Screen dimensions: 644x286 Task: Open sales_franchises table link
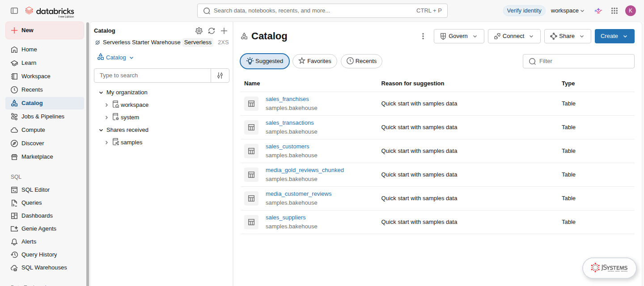pyautogui.click(x=287, y=99)
